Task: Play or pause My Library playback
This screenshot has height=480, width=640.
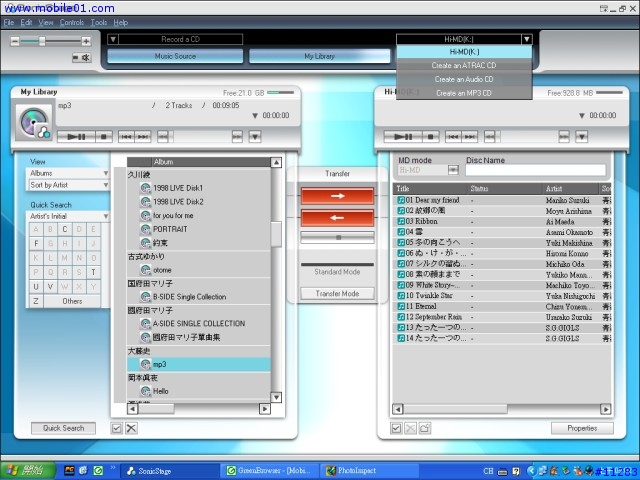Action: point(76,137)
